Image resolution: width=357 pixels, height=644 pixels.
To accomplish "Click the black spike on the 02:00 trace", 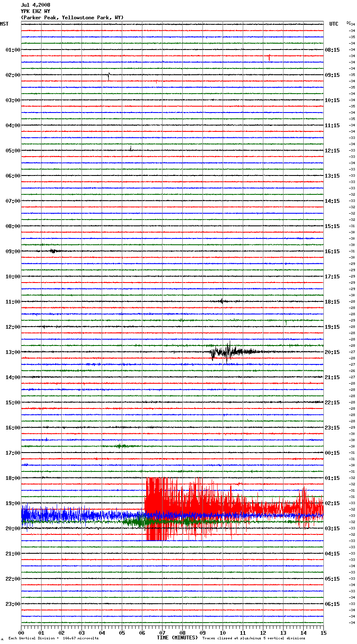I will coord(109,76).
